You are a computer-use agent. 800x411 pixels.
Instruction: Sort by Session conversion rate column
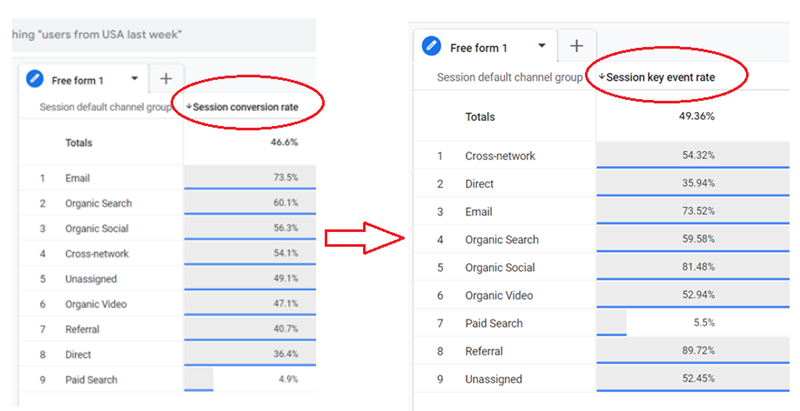(x=257, y=105)
